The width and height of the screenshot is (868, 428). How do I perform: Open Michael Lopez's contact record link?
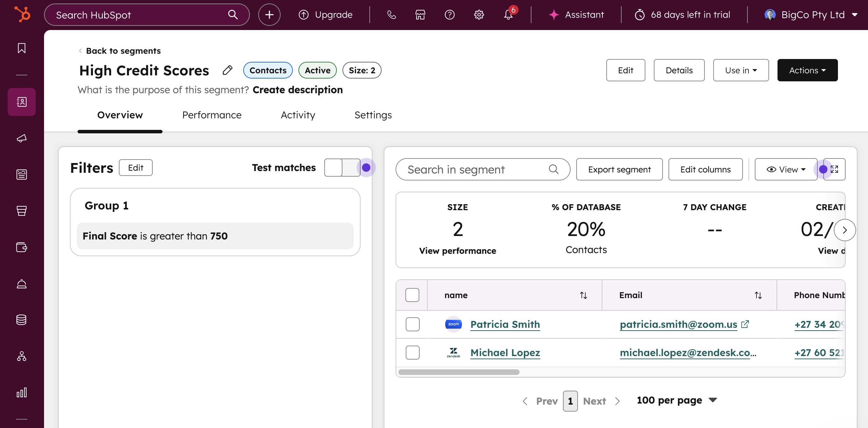coord(505,353)
